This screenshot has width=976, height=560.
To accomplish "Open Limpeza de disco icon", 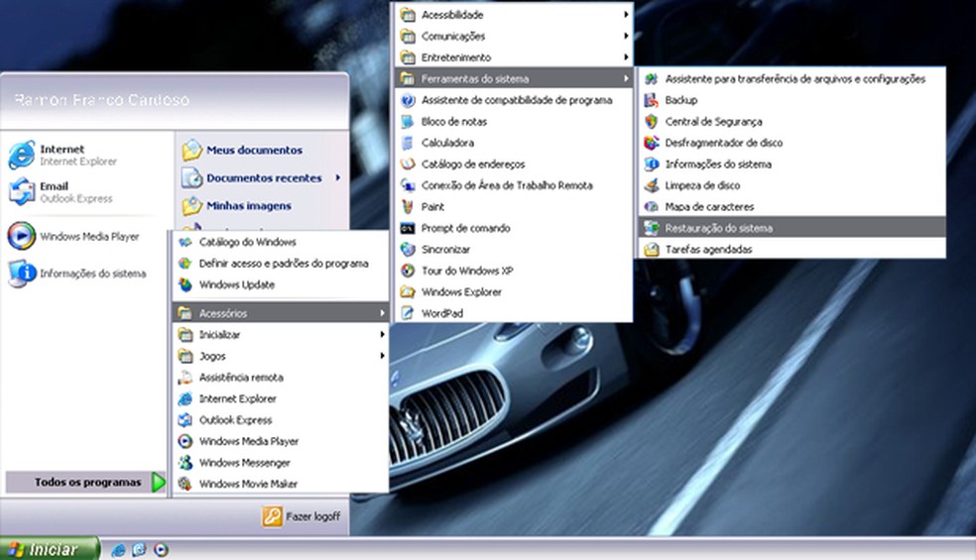I will [x=651, y=185].
